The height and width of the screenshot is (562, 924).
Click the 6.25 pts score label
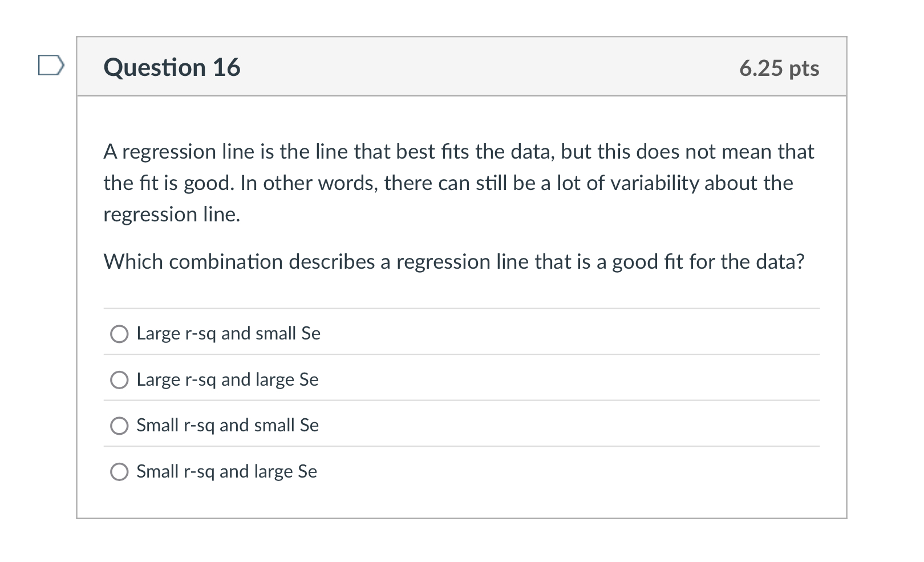tap(779, 67)
